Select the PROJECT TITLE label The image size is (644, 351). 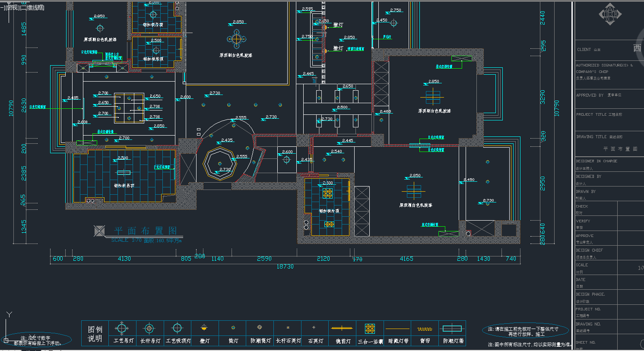click(x=591, y=114)
